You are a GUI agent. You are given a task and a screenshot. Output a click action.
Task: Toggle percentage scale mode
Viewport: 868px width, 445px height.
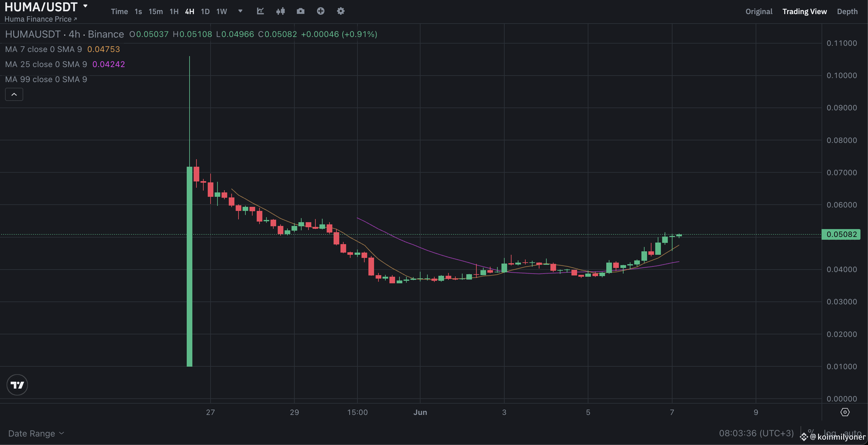pyautogui.click(x=810, y=433)
